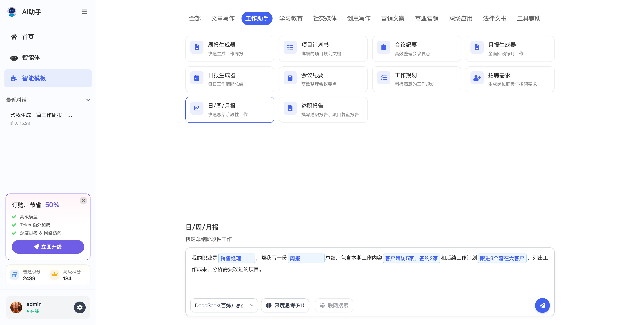Open the 日报生成器 template title

pyautogui.click(x=222, y=75)
